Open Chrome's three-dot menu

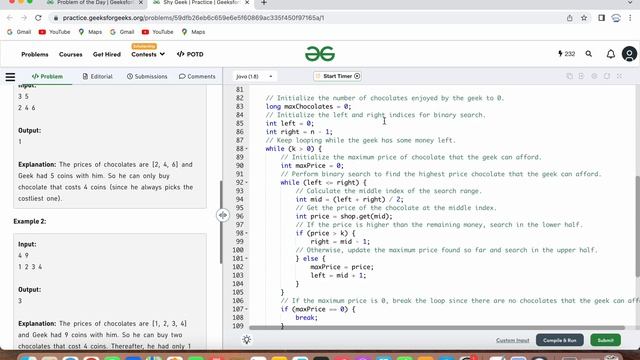click(630, 18)
